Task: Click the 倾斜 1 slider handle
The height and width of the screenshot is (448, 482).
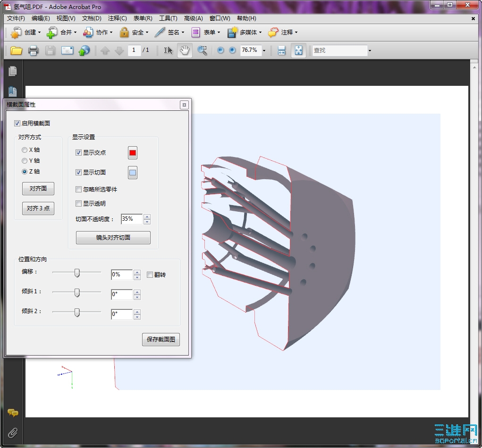Action: click(77, 293)
